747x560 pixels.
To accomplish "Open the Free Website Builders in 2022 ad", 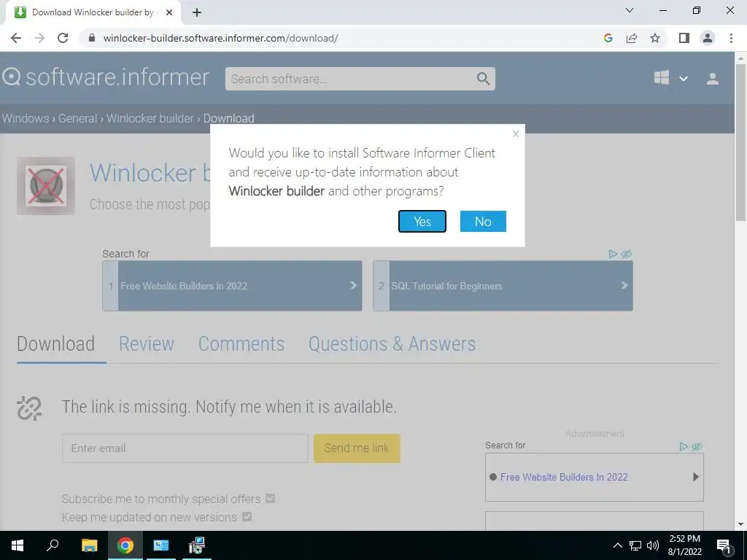I will coord(232,286).
